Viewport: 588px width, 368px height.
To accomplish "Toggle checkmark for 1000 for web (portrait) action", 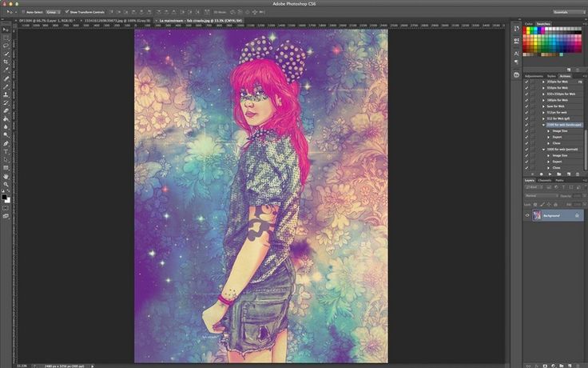I will pyautogui.click(x=526, y=149).
